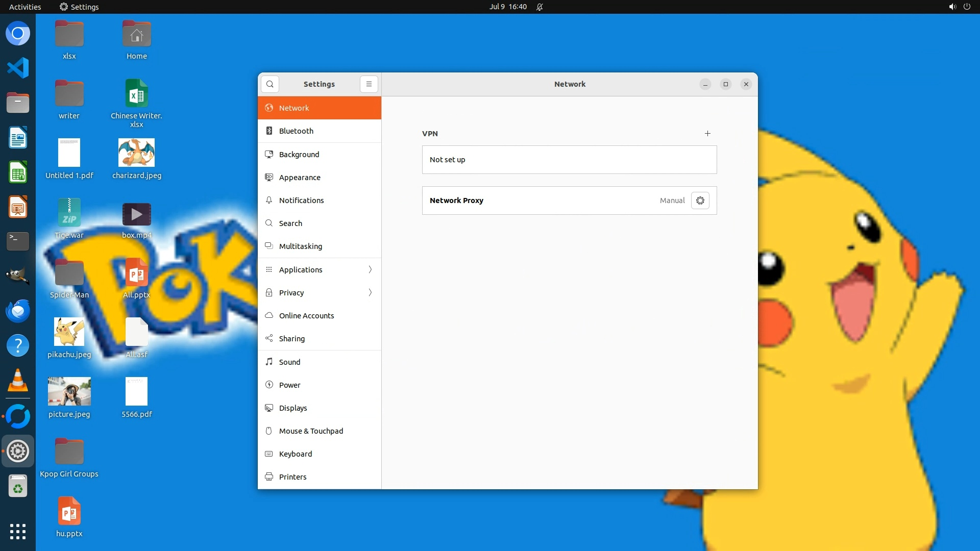Open the clock and calendar menu
980x551 pixels.
pos(507,7)
